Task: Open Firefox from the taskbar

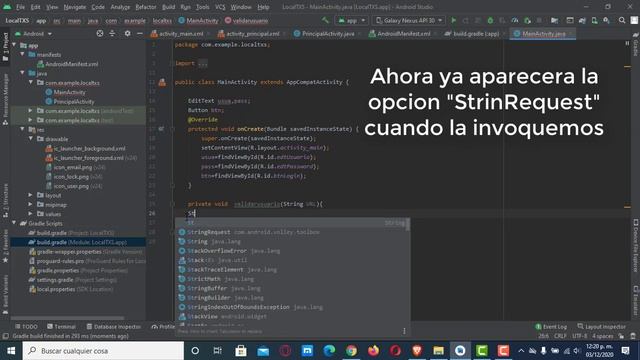Action: click(373, 351)
